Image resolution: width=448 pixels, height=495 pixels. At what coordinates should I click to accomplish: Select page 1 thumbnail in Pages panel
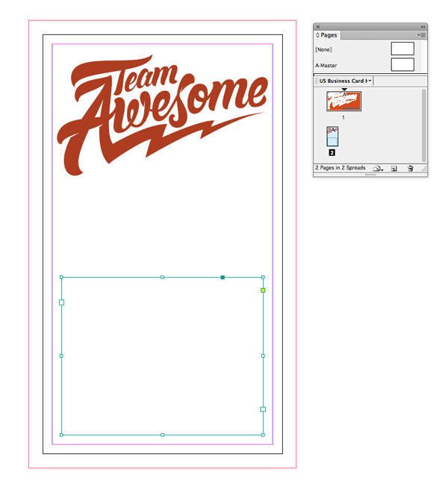pyautogui.click(x=343, y=101)
